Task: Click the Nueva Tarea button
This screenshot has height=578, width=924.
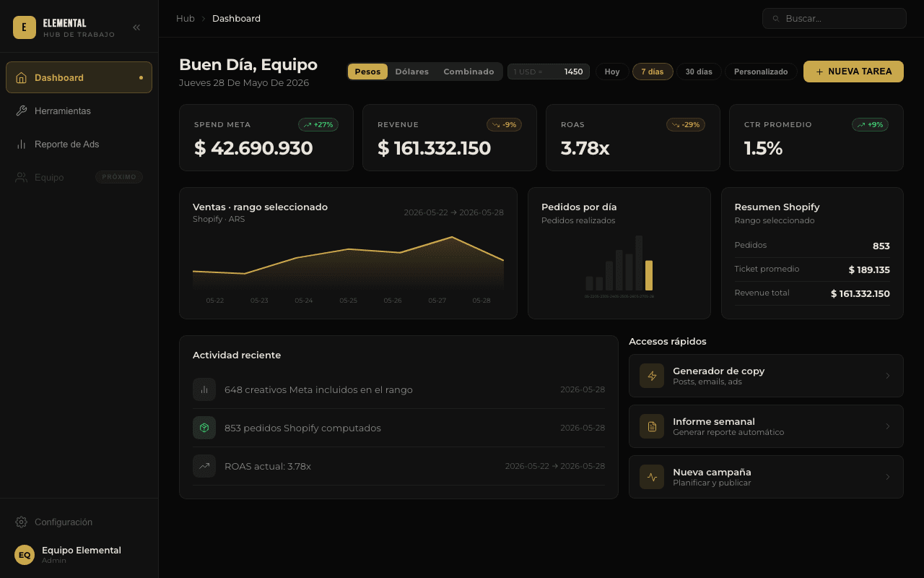Action: [853, 72]
